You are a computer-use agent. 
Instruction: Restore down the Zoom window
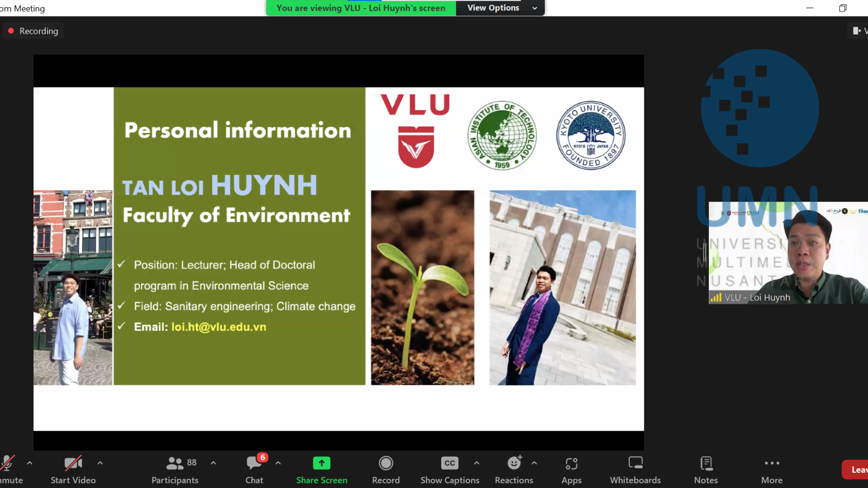pos(843,8)
